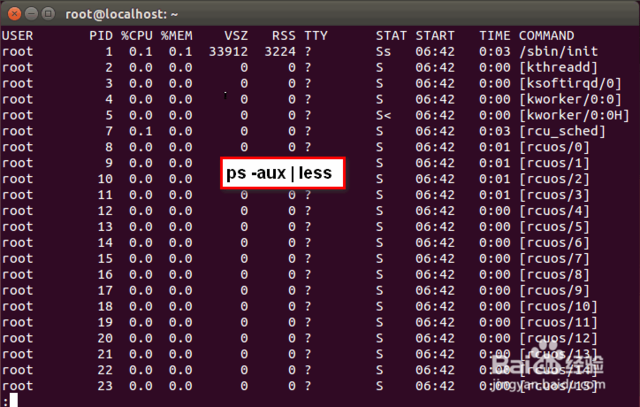The image size is (640, 407).
Task: Click the USER column header
Action: point(18,36)
